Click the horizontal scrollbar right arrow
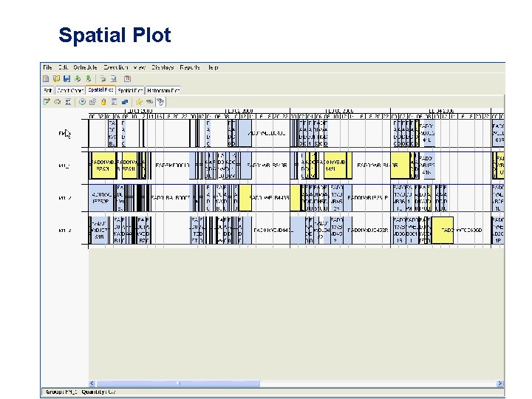532x399 pixels. pos(500,383)
